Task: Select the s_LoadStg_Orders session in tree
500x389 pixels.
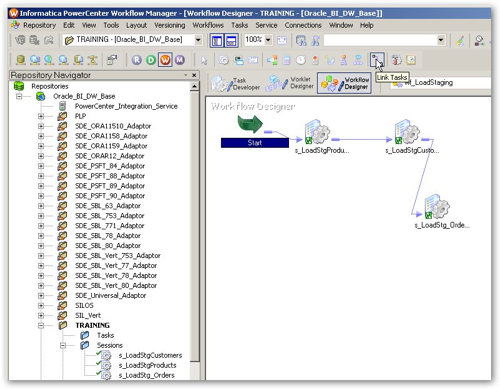Action: click(x=146, y=375)
